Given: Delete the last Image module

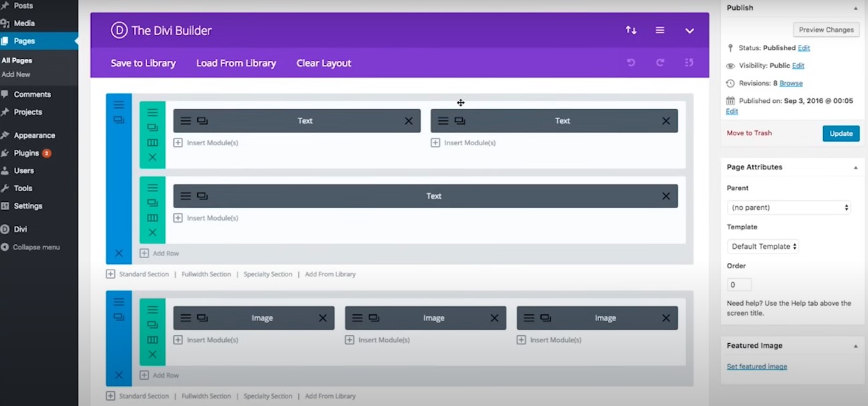Looking at the screenshot, I should click(666, 318).
